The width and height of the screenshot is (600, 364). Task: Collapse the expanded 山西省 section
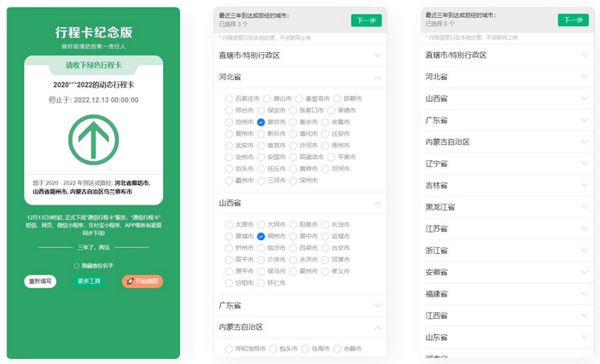[377, 203]
